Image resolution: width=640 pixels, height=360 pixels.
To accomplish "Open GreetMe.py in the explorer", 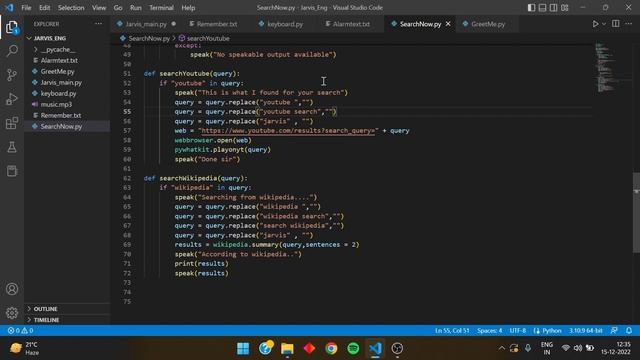I will (x=57, y=71).
